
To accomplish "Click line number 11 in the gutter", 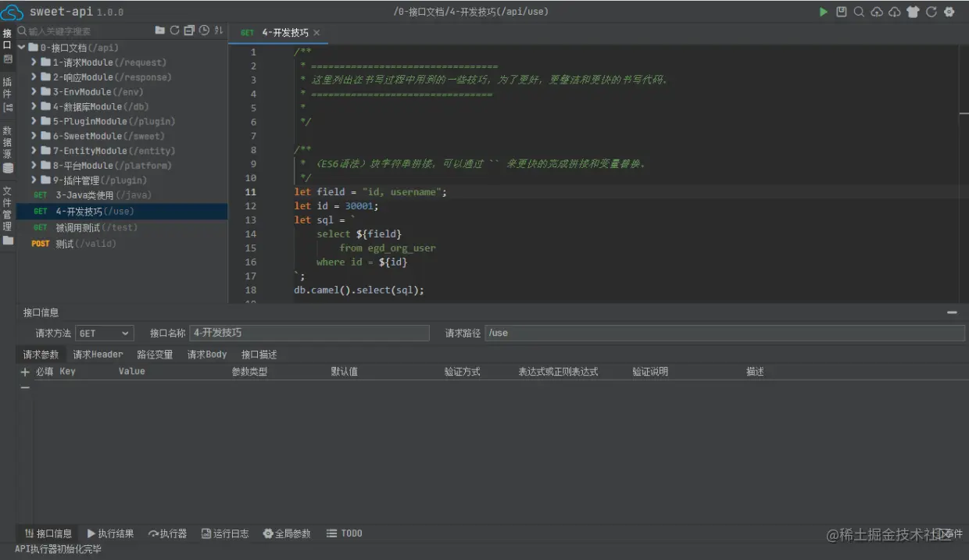I will click(250, 192).
